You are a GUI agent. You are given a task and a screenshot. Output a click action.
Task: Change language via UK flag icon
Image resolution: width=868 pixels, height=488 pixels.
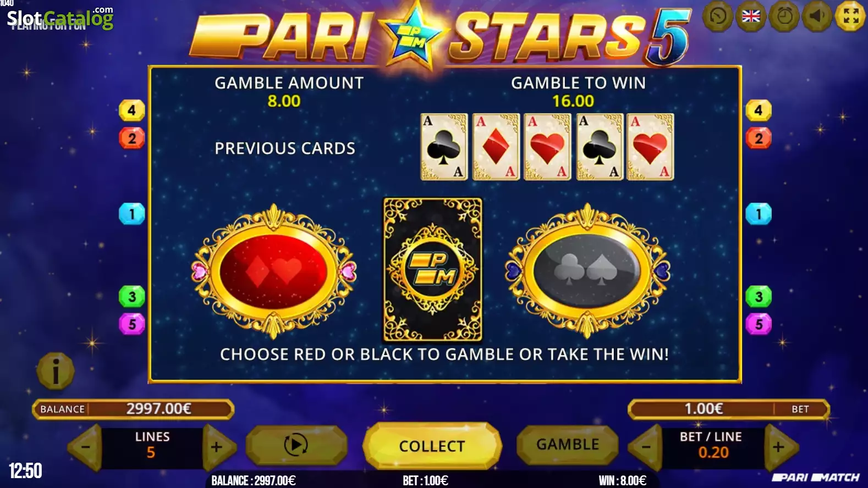(751, 16)
